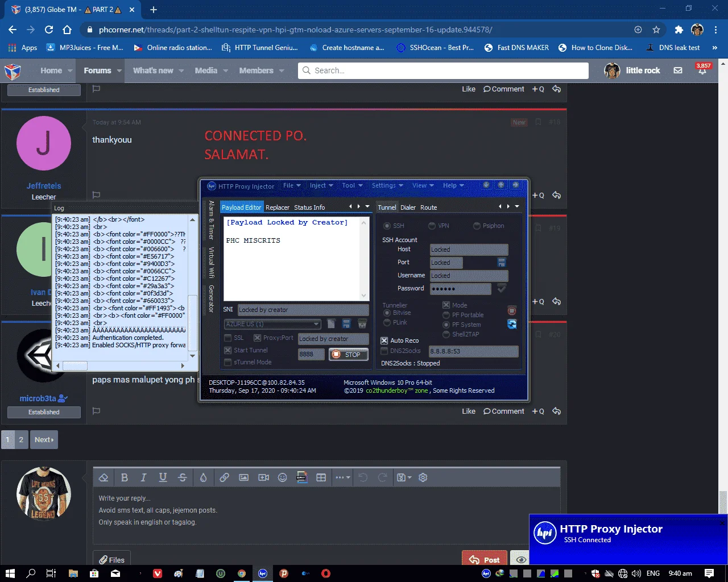Open the Windows Start menu
This screenshot has width=728, height=582.
pos(10,573)
